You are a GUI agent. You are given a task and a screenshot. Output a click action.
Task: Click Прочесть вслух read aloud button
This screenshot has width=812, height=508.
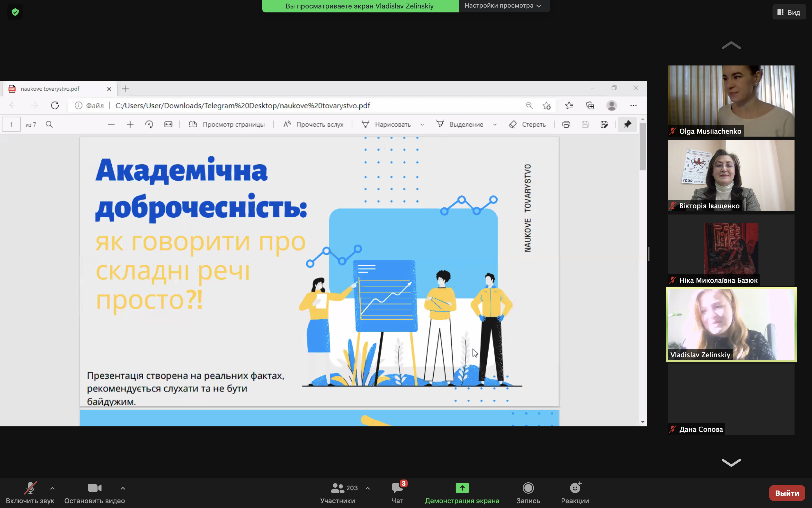point(314,124)
